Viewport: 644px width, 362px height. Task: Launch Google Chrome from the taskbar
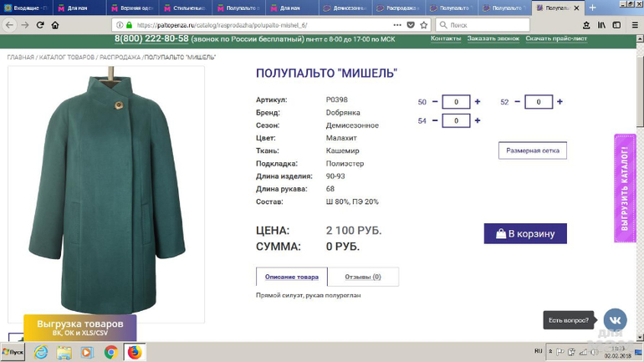click(110, 353)
